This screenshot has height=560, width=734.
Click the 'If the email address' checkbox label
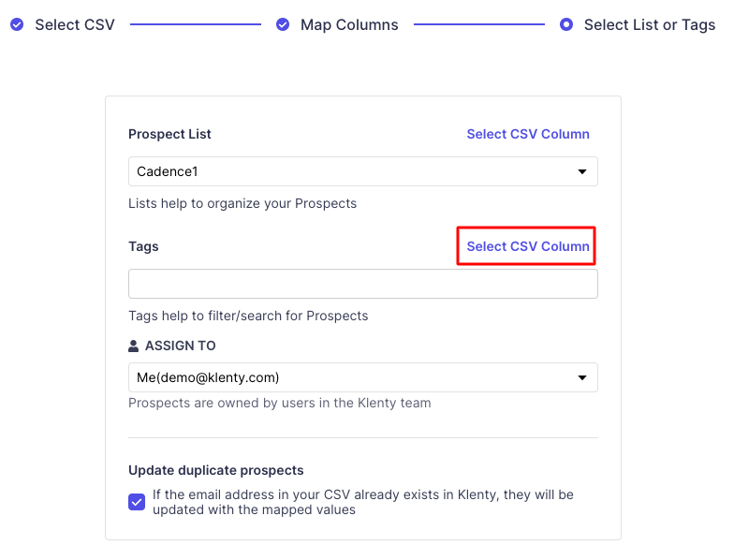point(362,502)
